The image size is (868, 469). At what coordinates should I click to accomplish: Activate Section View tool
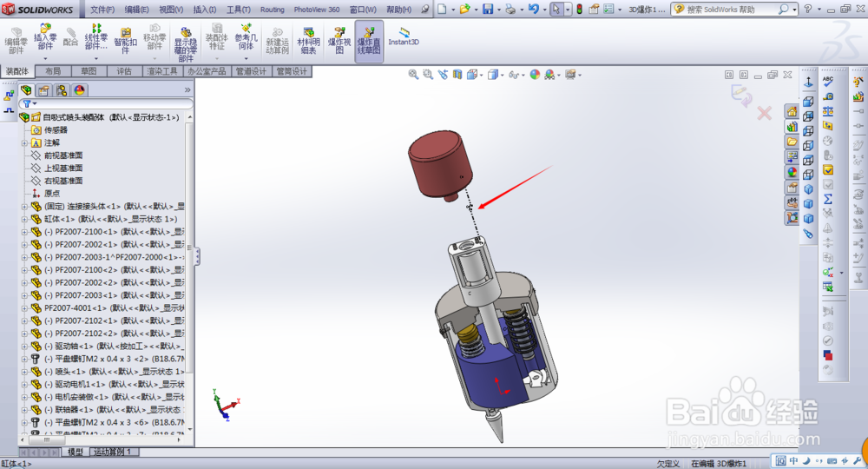pyautogui.click(x=457, y=74)
